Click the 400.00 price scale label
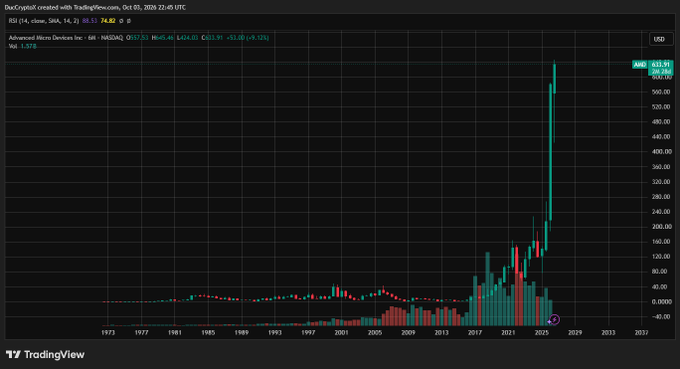Viewport: 680px width, 369px height. [661, 152]
